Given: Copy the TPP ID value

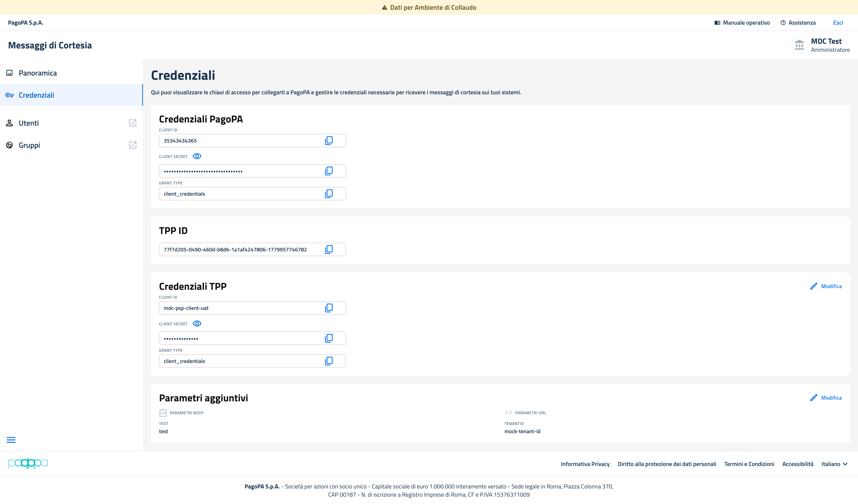Looking at the screenshot, I should pyautogui.click(x=329, y=249).
